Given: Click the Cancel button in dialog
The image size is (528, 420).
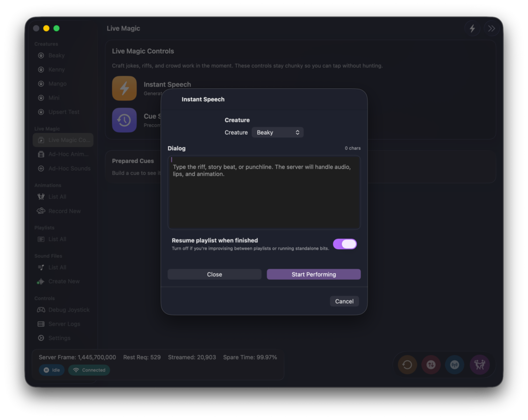Looking at the screenshot, I should point(344,301).
